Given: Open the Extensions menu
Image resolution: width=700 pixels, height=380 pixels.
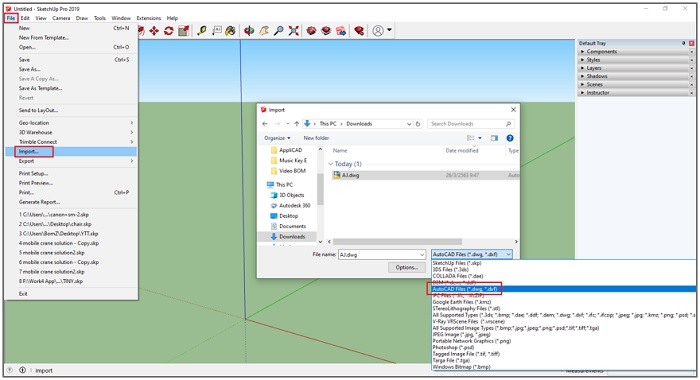Looking at the screenshot, I should coord(149,18).
